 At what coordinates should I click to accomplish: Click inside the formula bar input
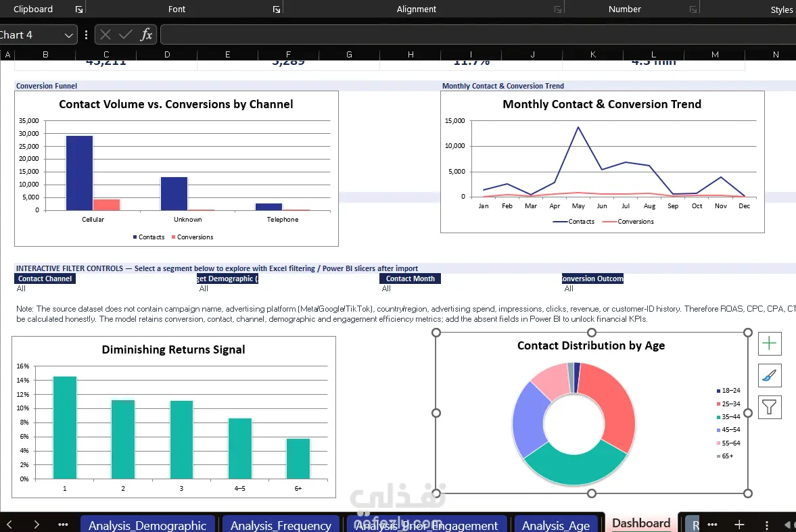point(477,34)
